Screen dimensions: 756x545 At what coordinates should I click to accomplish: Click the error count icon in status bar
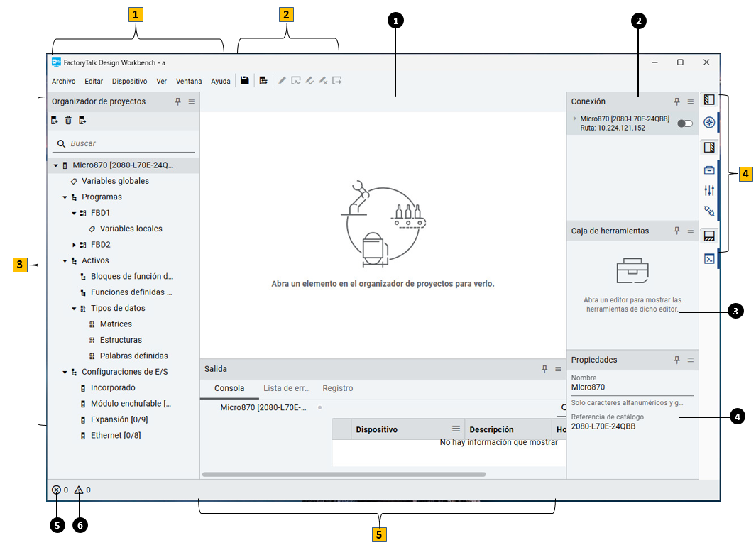click(56, 490)
